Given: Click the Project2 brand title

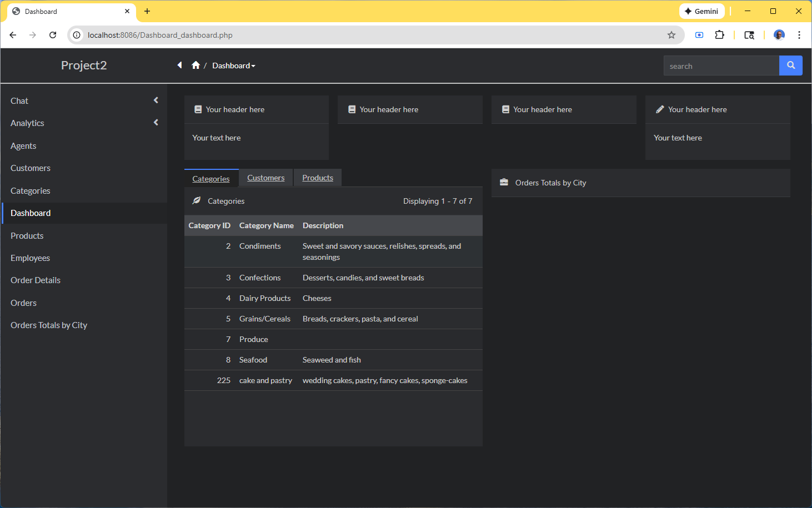Looking at the screenshot, I should (x=84, y=66).
